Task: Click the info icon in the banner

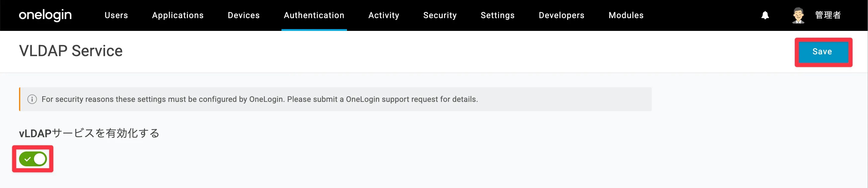Action: coord(32,99)
